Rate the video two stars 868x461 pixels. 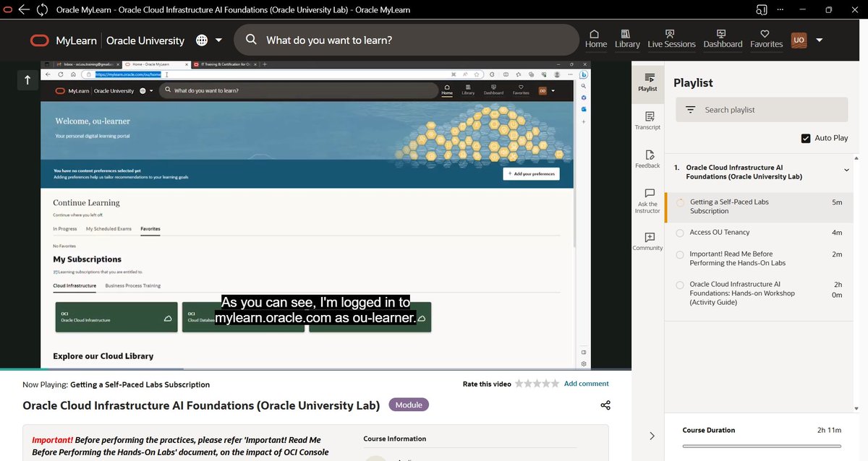point(528,384)
